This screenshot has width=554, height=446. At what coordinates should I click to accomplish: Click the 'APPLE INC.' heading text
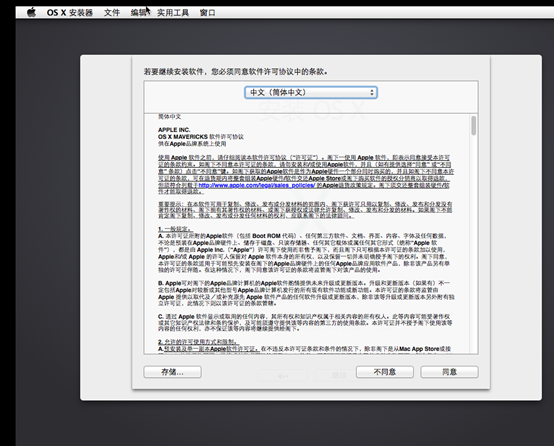point(174,130)
